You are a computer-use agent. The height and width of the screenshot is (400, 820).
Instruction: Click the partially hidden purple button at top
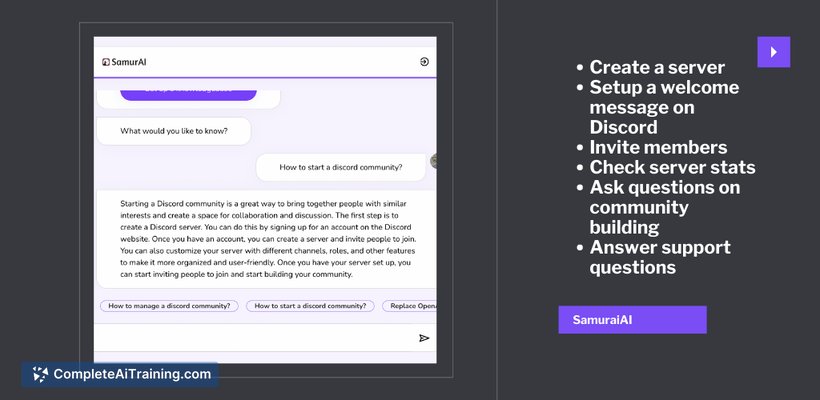tap(188, 95)
